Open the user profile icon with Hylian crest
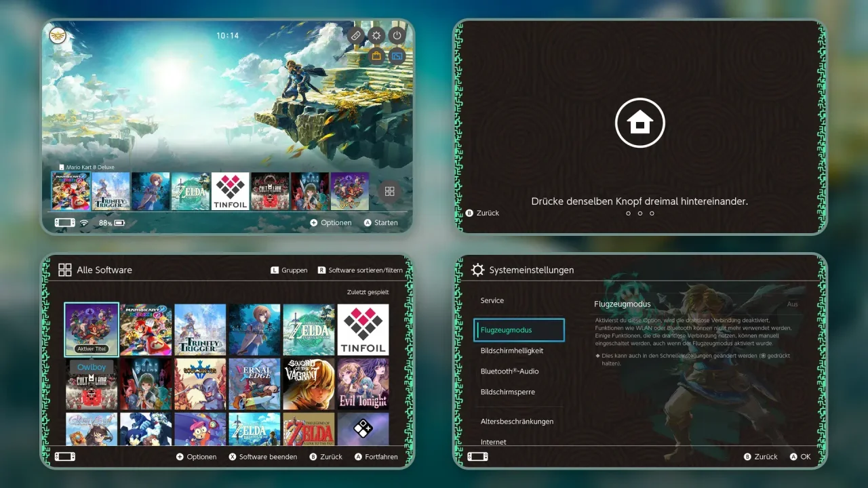 (58, 36)
